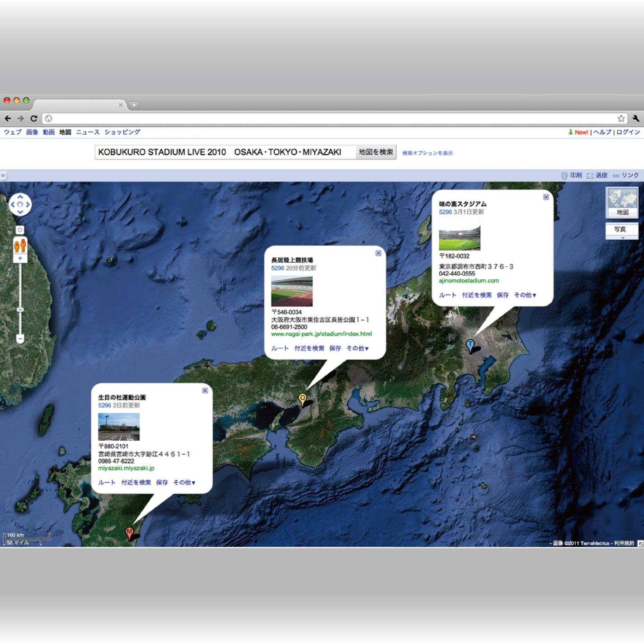Click the bookmark star icon

621,118
